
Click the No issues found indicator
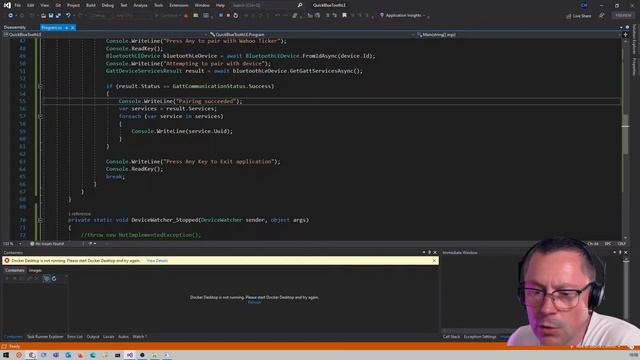pos(47,244)
